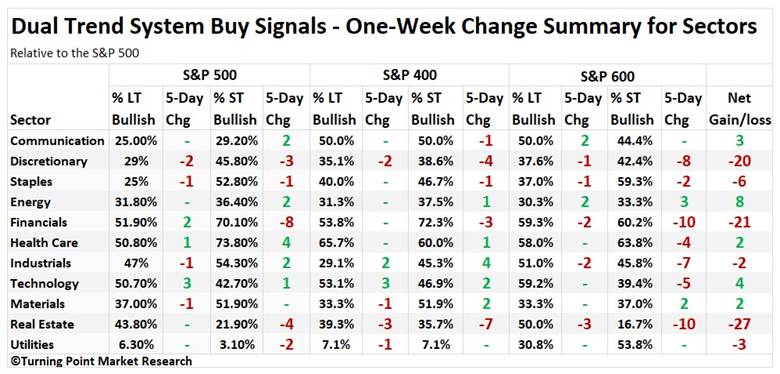
Task: Select the Health Care 73.80% ST Bullish cell
Action: [x=236, y=243]
